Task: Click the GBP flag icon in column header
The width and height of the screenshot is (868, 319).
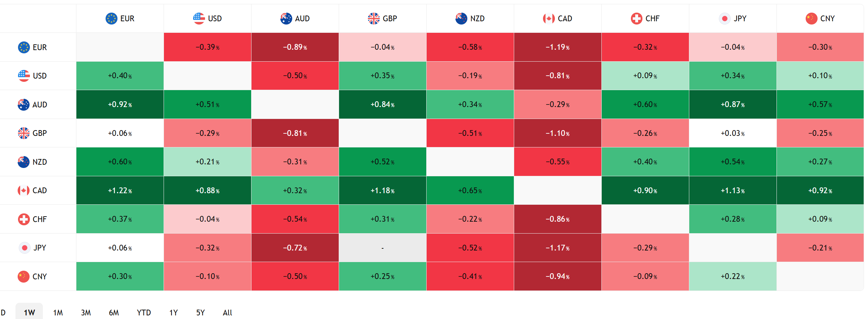Action: (374, 18)
